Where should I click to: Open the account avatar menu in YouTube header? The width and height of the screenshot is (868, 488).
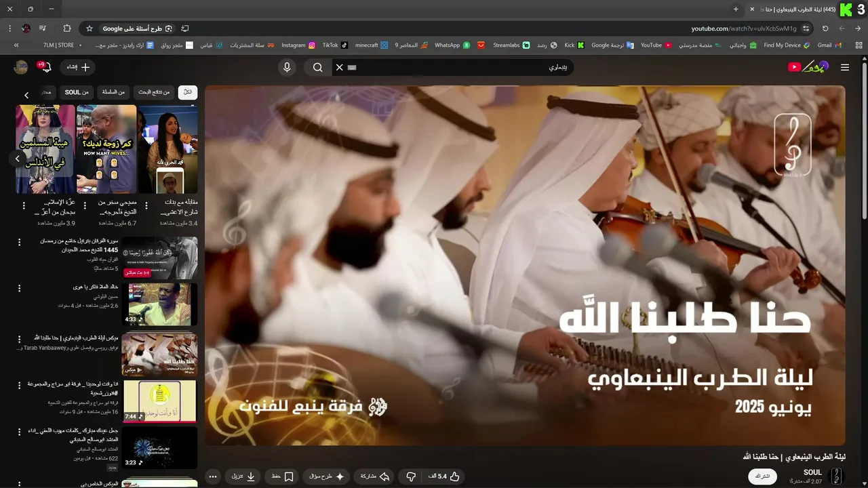(x=21, y=67)
